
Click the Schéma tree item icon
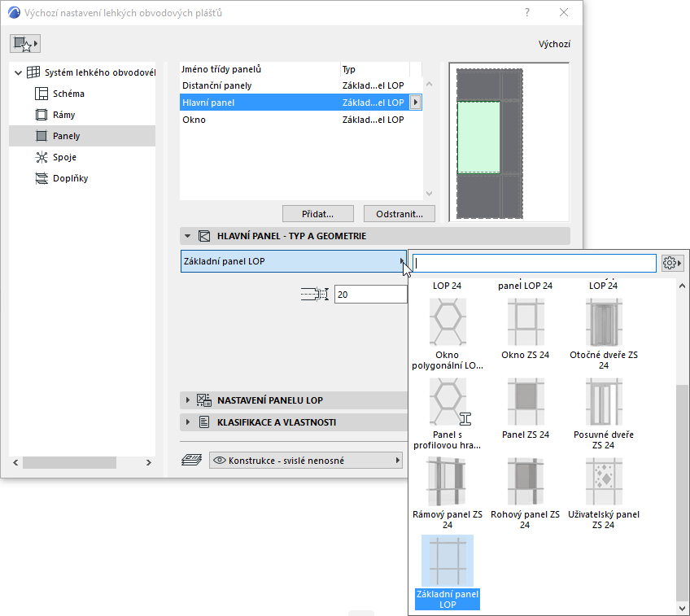(41, 94)
